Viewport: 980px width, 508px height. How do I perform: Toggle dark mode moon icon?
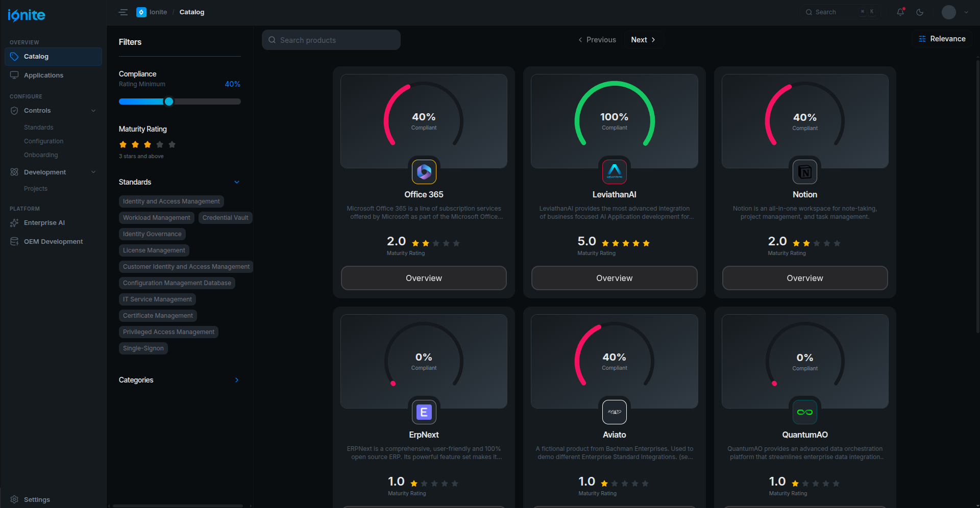(920, 12)
